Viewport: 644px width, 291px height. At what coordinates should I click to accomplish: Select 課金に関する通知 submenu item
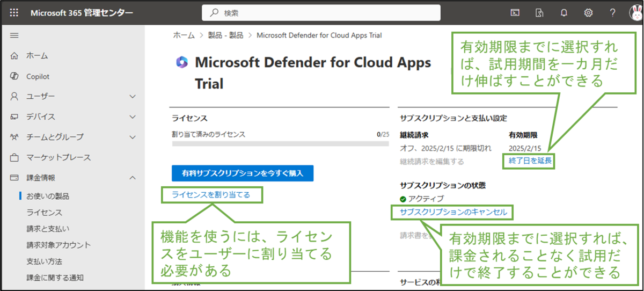click(55, 278)
